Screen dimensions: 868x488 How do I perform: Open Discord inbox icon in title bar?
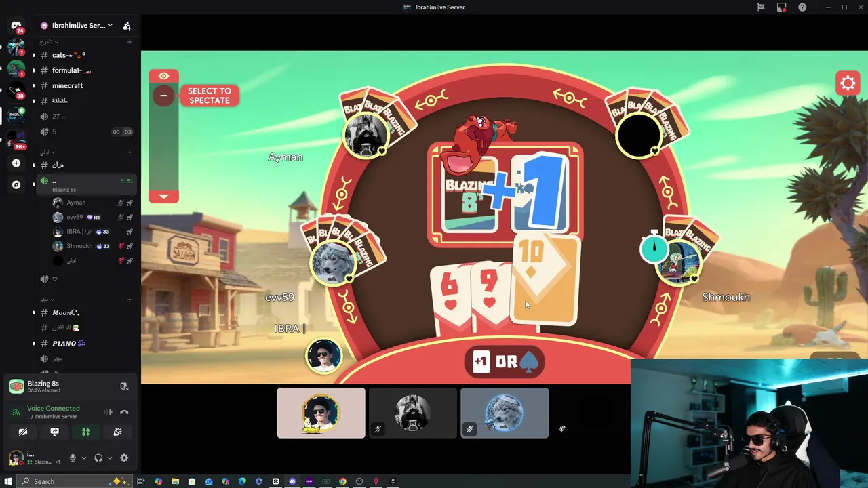782,7
